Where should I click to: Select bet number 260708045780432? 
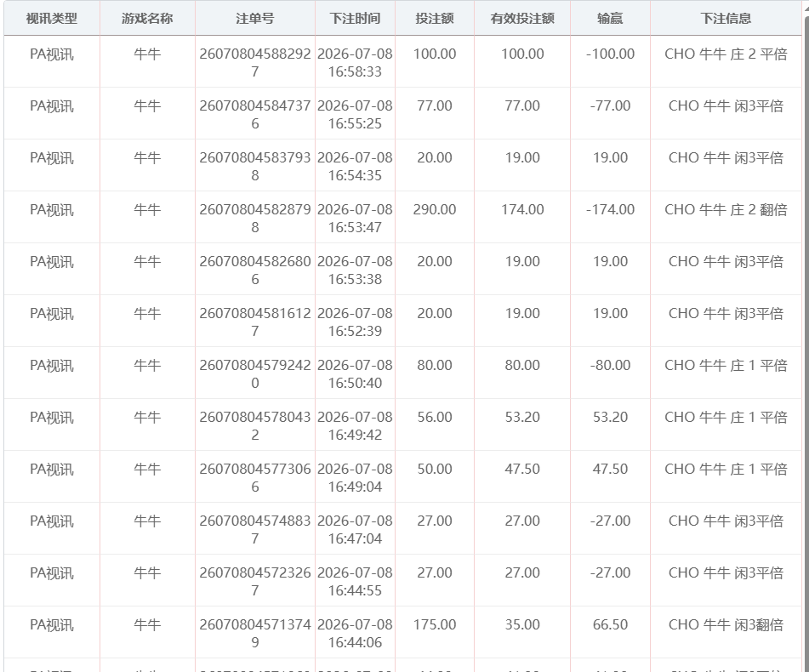tap(255, 426)
